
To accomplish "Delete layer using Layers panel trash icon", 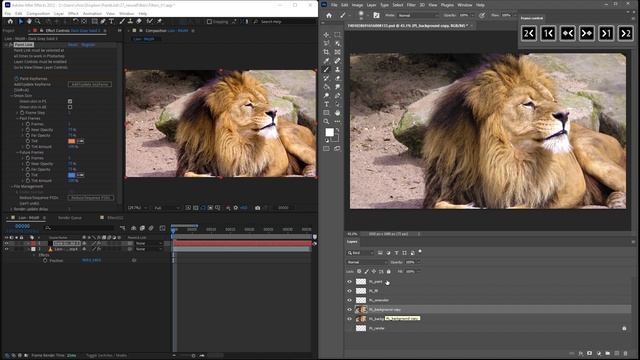I will (625, 353).
